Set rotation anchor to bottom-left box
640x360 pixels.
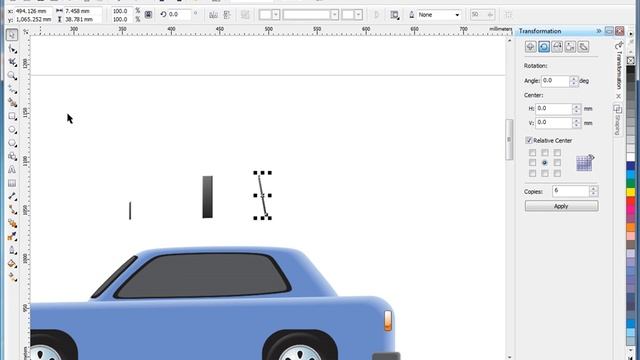pyautogui.click(x=532, y=173)
